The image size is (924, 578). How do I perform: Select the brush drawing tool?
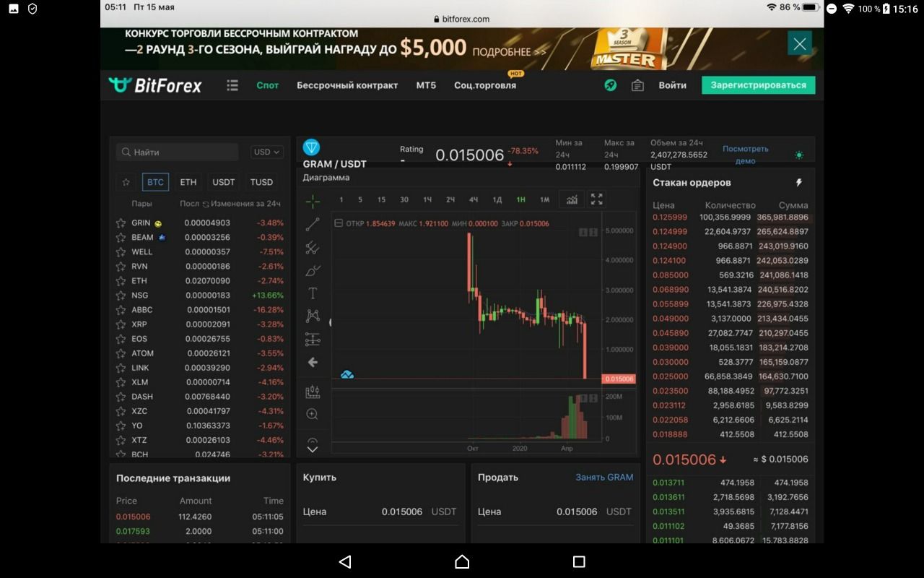313,270
